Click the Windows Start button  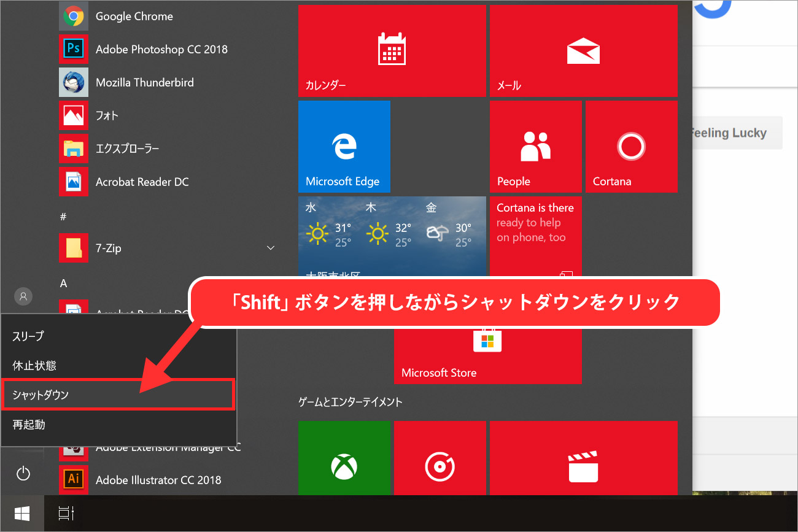[x=23, y=513]
